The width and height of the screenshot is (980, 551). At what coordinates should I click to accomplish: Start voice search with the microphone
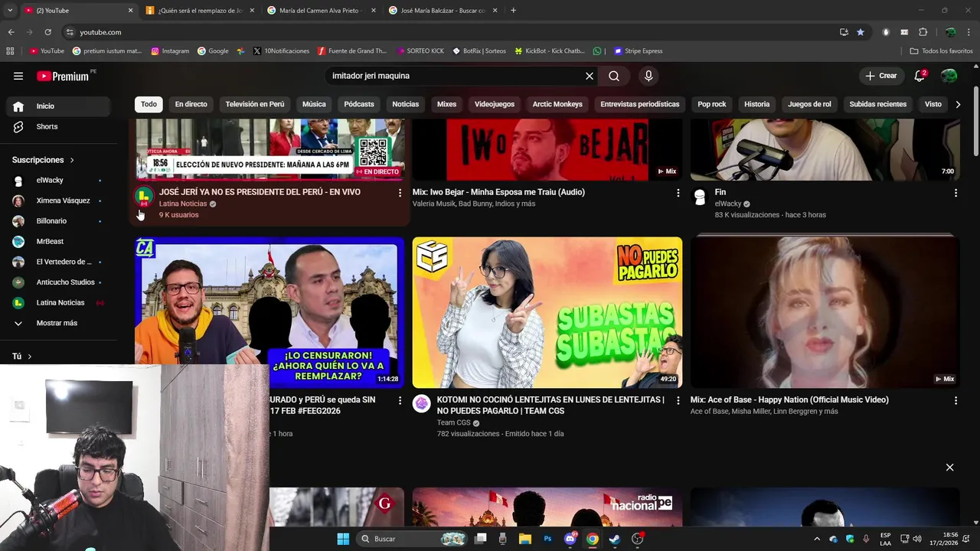[x=648, y=76]
